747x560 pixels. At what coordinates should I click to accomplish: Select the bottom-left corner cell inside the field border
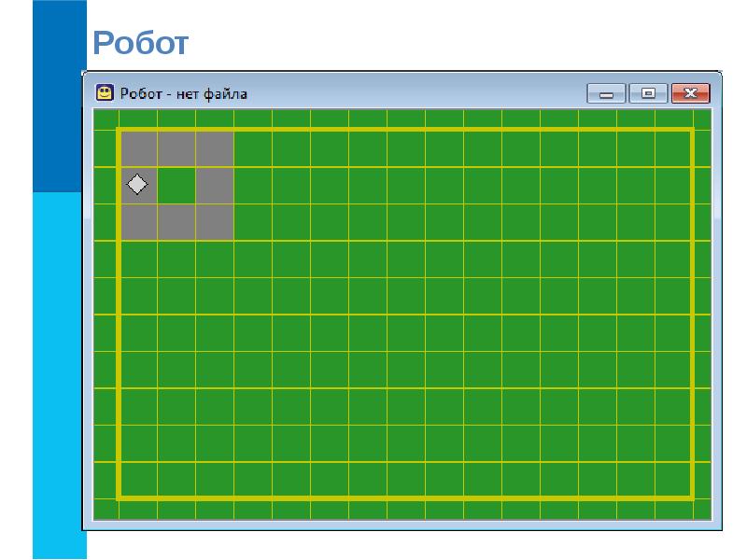click(x=138, y=479)
